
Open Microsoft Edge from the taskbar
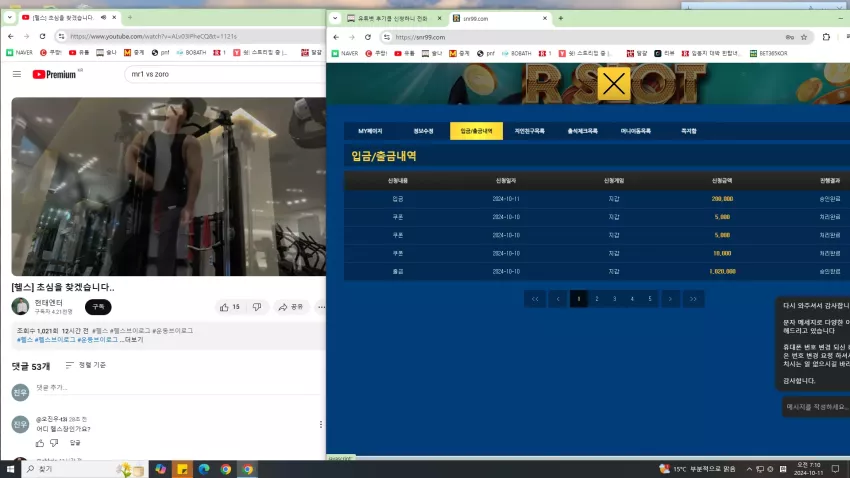(204, 469)
